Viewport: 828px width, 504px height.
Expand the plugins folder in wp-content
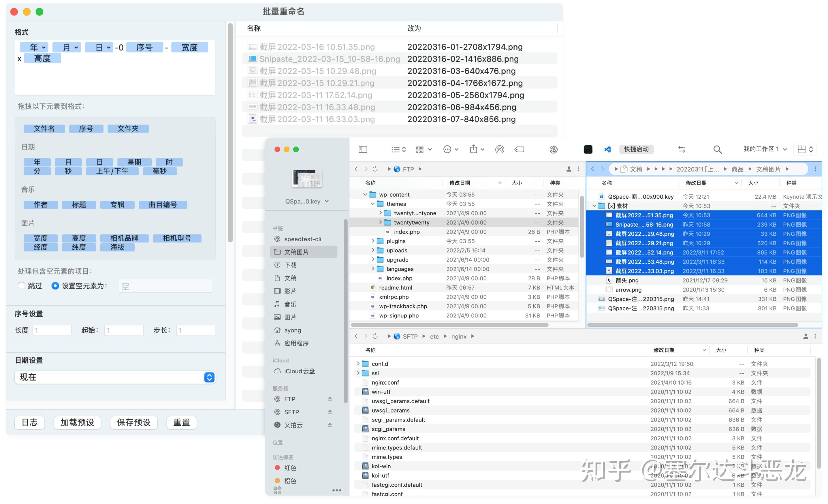(x=373, y=241)
